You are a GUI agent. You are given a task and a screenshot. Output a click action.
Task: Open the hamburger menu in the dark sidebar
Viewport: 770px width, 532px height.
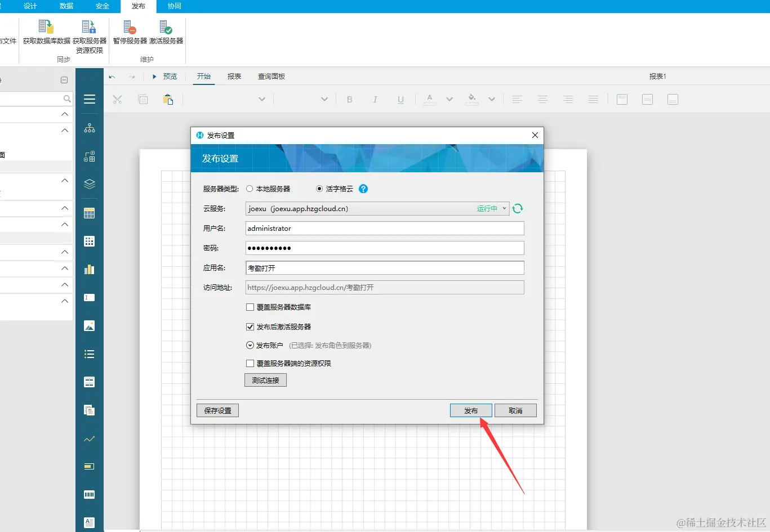pyautogui.click(x=90, y=99)
